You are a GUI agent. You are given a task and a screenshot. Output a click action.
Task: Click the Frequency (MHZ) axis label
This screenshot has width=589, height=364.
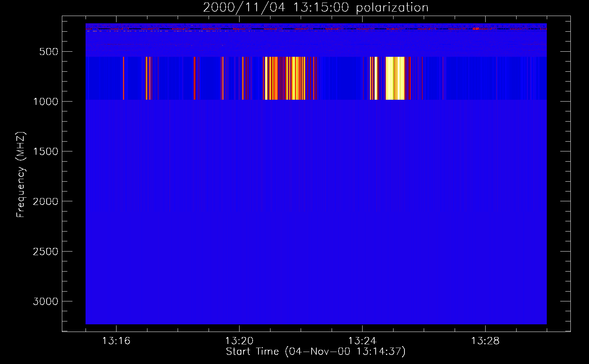(21, 175)
